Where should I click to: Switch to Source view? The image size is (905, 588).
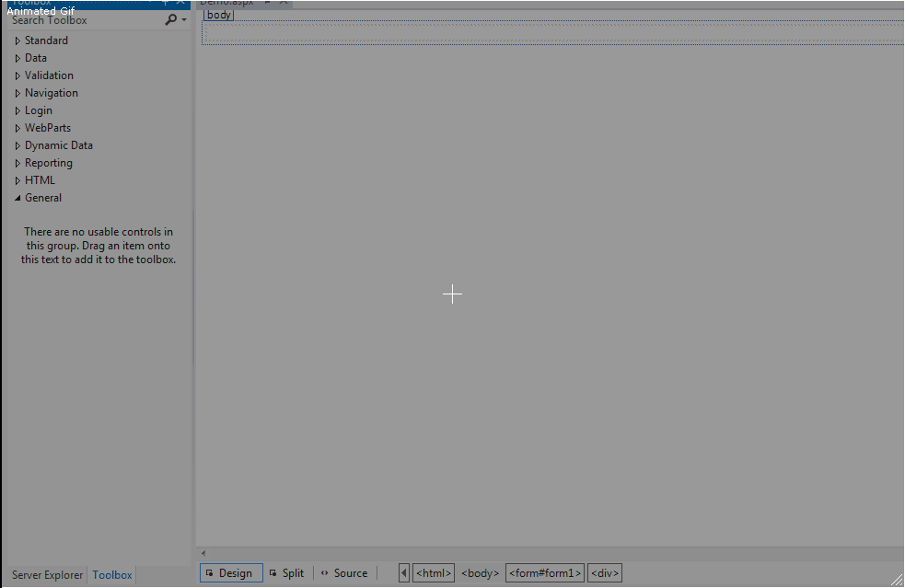(344, 573)
